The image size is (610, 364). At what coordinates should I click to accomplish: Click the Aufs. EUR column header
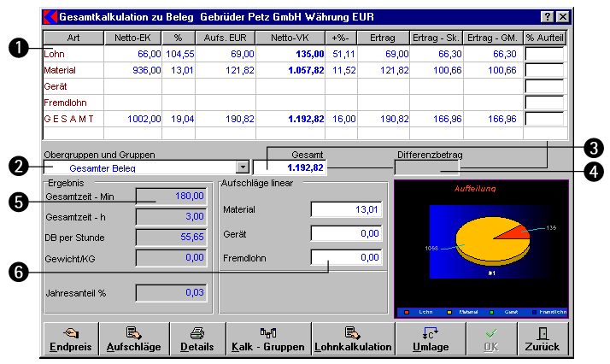[x=226, y=38]
